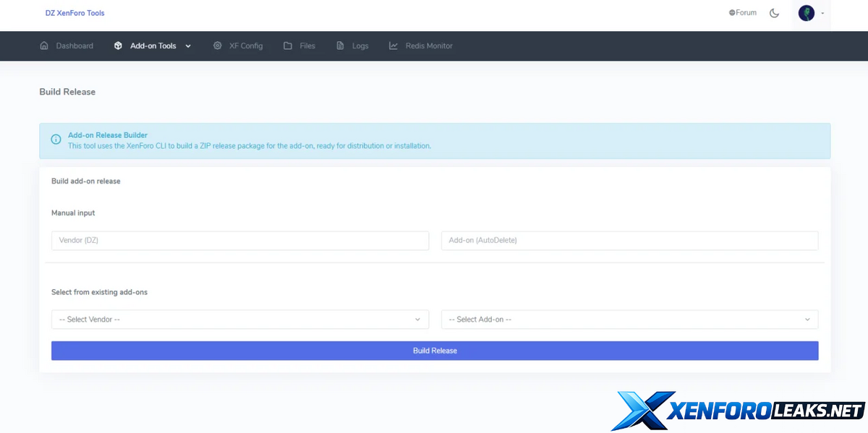868x433 pixels.
Task: Open the Forum link in the header
Action: point(743,13)
